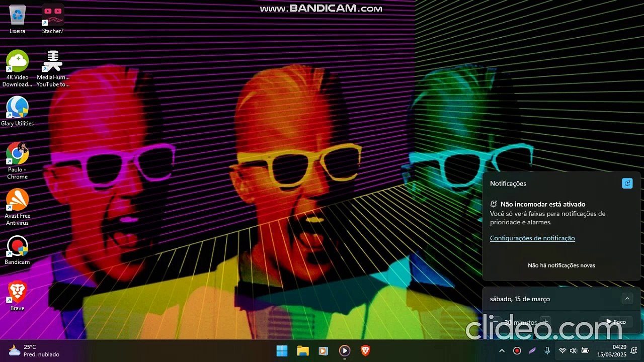Launch Brave browser from the taskbar
The image size is (644, 362).
click(x=365, y=351)
